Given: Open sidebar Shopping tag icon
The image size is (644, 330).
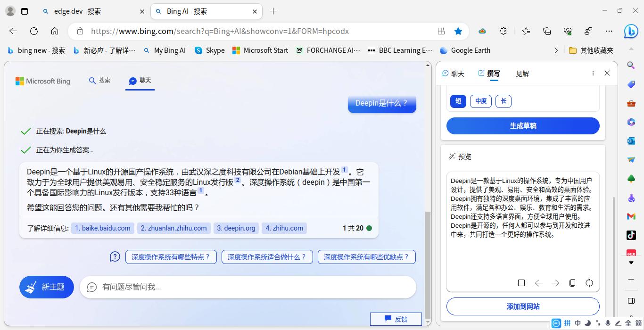Looking at the screenshot, I should point(631,84).
